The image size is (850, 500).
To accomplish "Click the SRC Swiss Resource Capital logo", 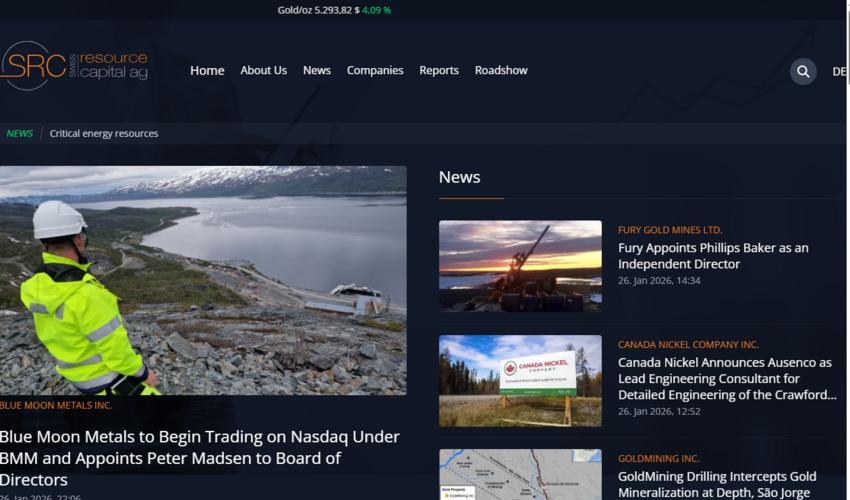I will [x=74, y=66].
